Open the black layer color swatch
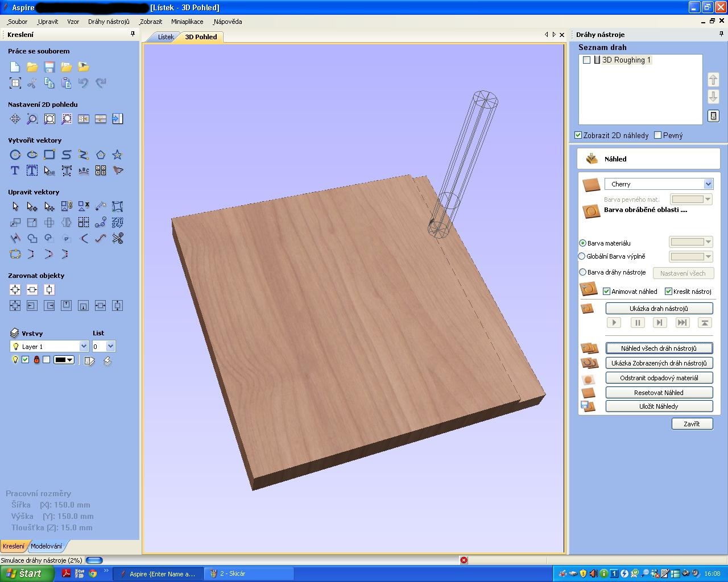728x582 pixels. pyautogui.click(x=64, y=360)
